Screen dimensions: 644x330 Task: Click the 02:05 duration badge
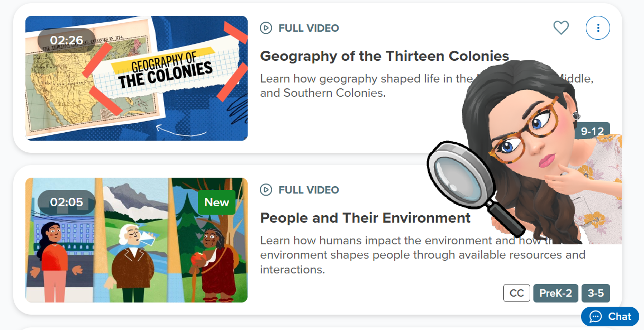coord(67,202)
